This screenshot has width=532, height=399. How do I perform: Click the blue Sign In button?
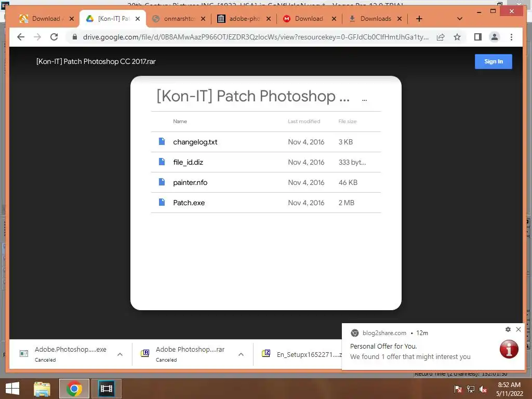(494, 61)
